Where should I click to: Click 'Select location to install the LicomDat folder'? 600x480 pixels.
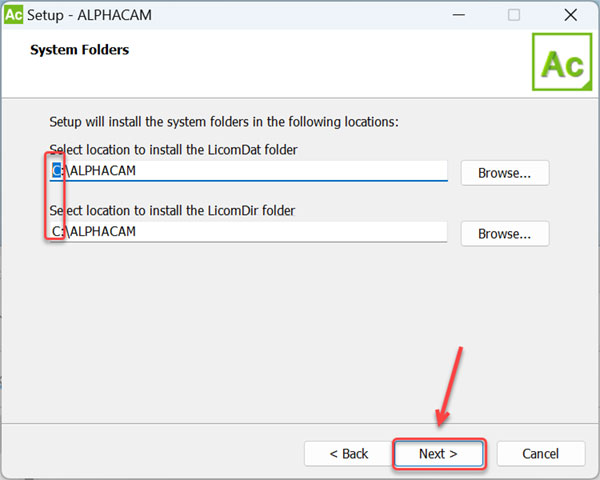(x=173, y=150)
